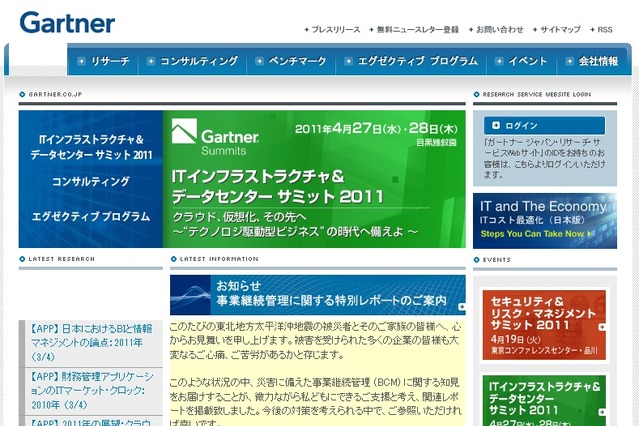Click 2011年4月27日(水)・28日(木) date text
Viewport: 639px width, 426px height.
(x=376, y=129)
